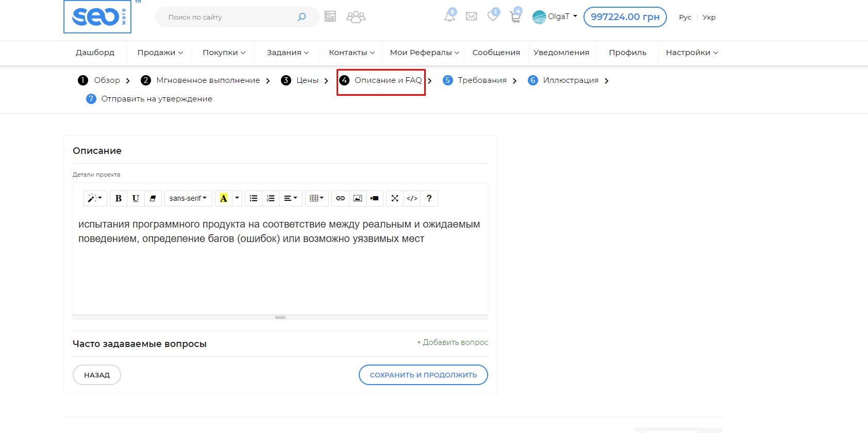
Task: Click the Добавить вопрос link
Action: pos(453,342)
